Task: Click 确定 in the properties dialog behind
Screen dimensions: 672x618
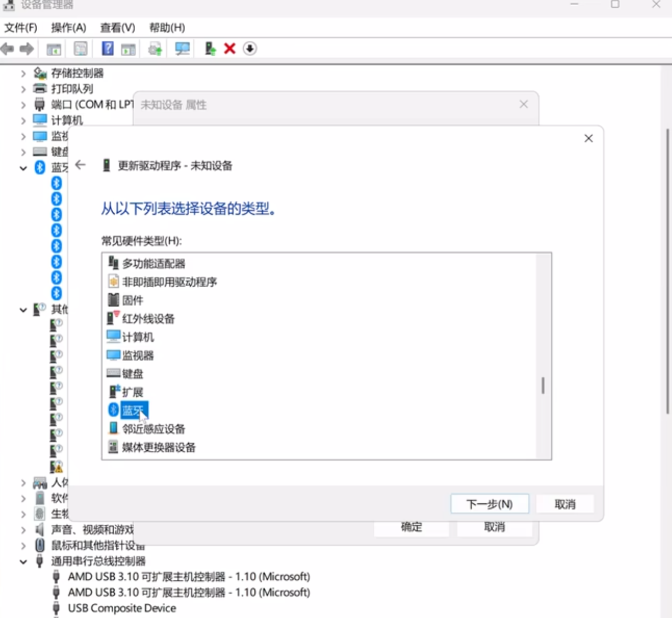Action: [411, 527]
